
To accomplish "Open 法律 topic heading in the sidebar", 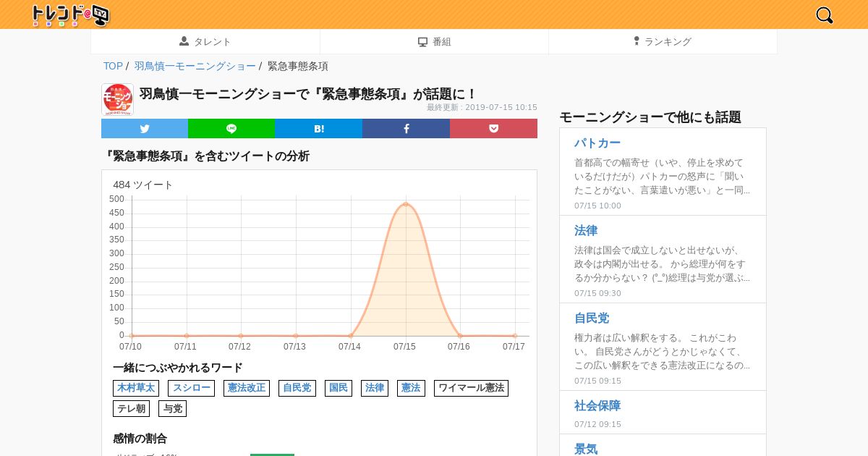I will click(586, 230).
